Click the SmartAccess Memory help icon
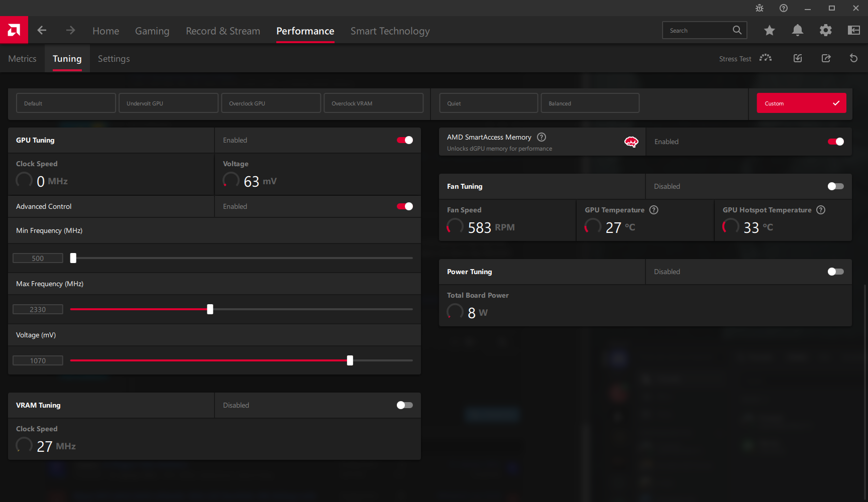The height and width of the screenshot is (502, 868). coord(541,137)
